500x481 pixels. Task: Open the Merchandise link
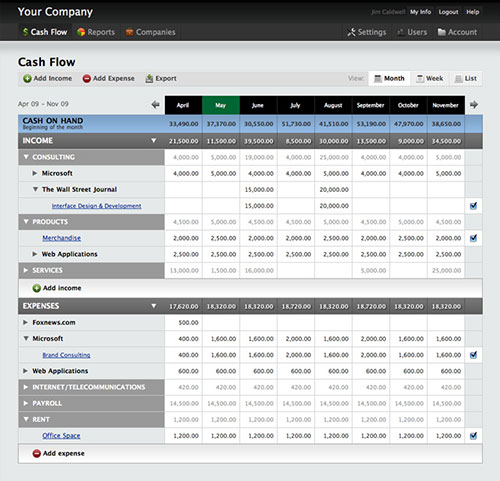click(62, 238)
